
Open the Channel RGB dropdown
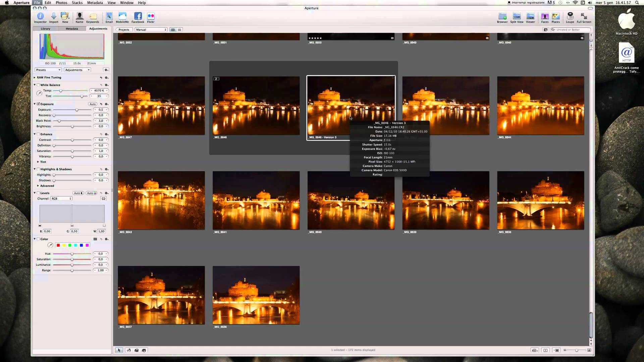click(61, 199)
